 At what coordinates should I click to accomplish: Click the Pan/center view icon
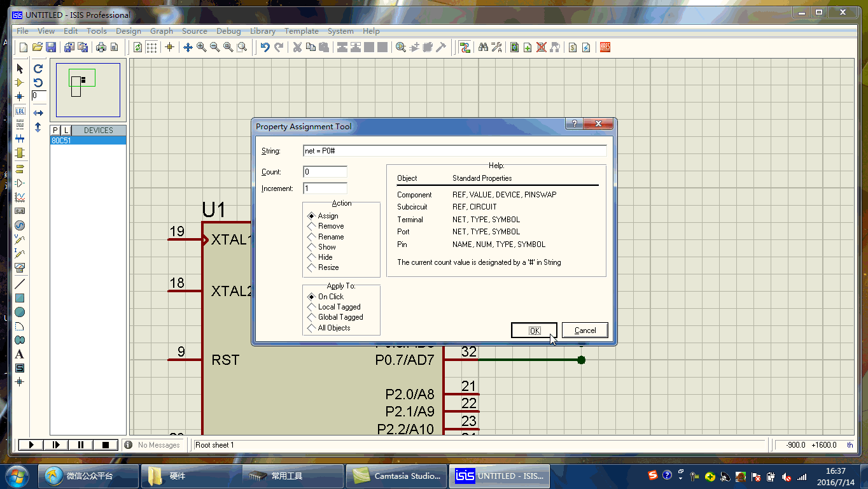pos(188,47)
